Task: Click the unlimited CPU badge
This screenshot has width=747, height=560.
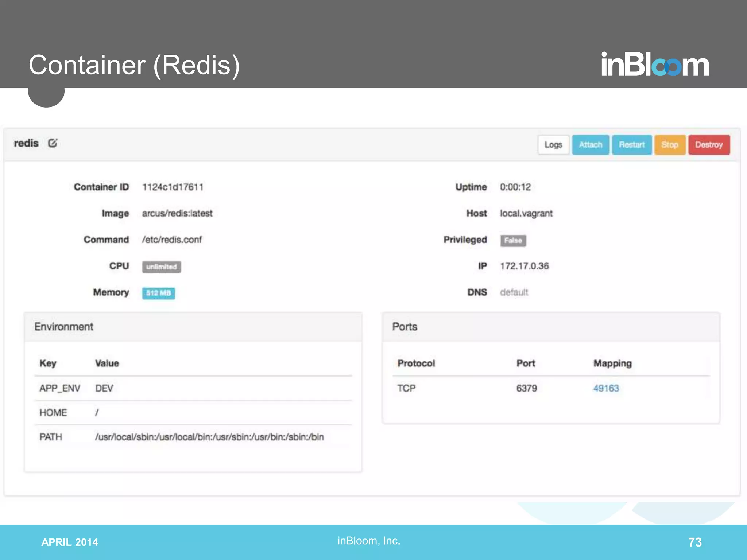Action: 161,267
